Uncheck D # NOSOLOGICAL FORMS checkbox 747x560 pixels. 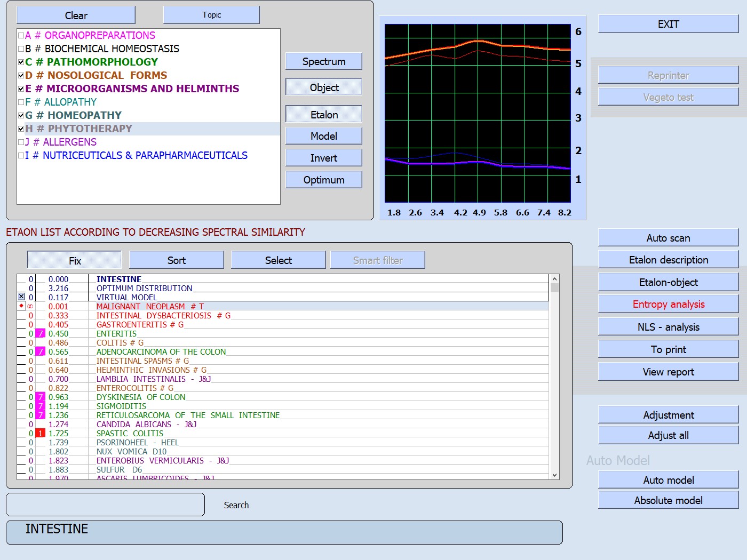click(x=21, y=76)
